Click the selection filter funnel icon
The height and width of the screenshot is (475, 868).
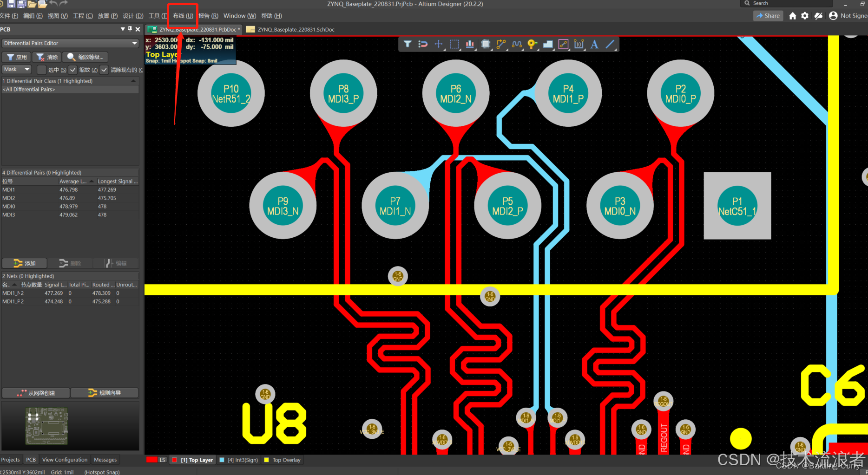coord(408,44)
